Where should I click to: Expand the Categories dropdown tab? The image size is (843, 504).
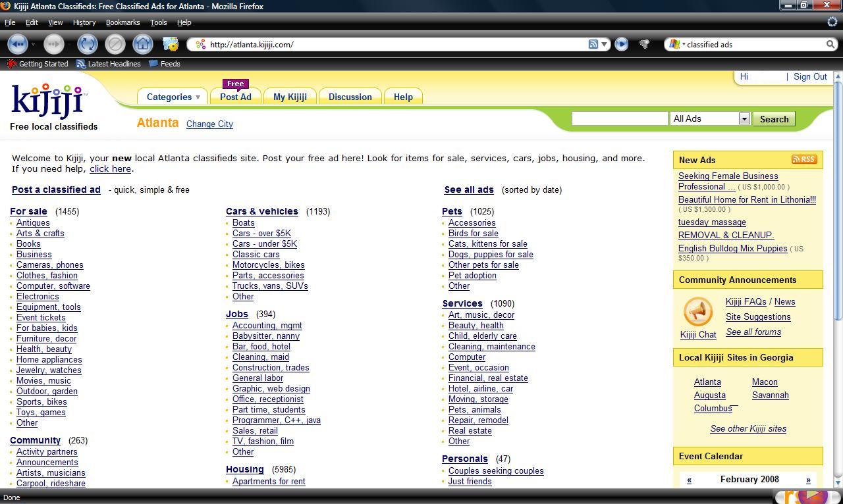tap(173, 97)
